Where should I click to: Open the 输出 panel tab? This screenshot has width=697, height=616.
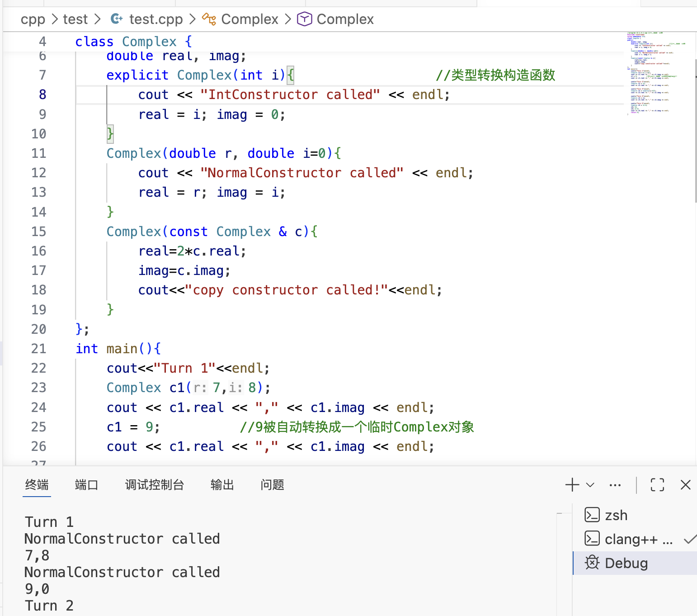pos(222,485)
